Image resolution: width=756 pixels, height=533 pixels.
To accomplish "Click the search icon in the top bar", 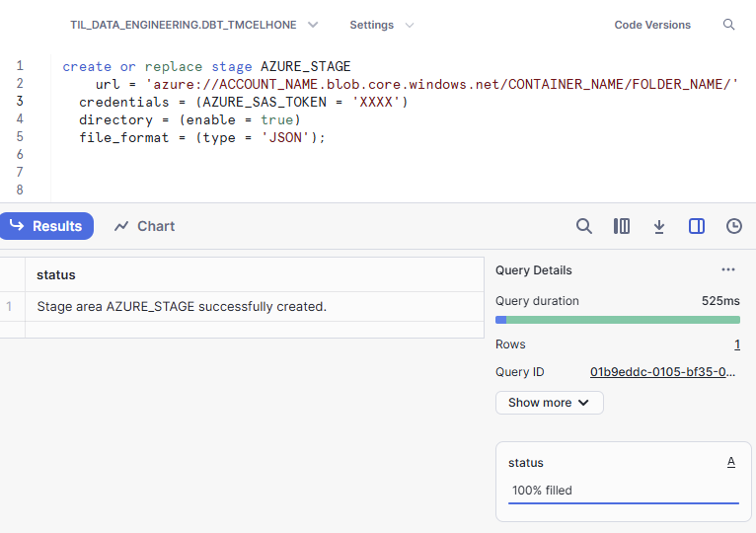I will [x=729, y=25].
